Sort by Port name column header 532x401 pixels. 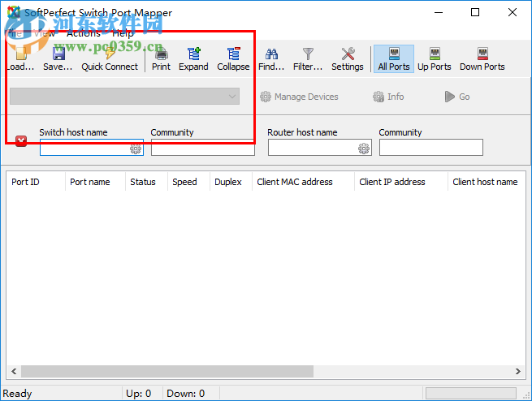[95, 182]
